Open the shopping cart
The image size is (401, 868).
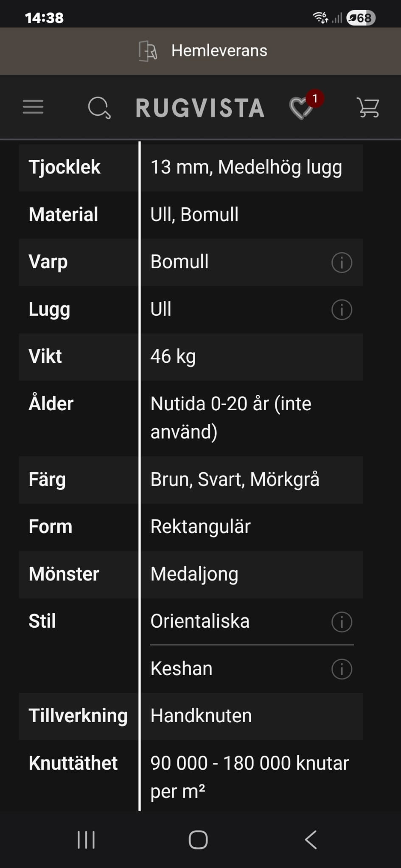point(368,107)
